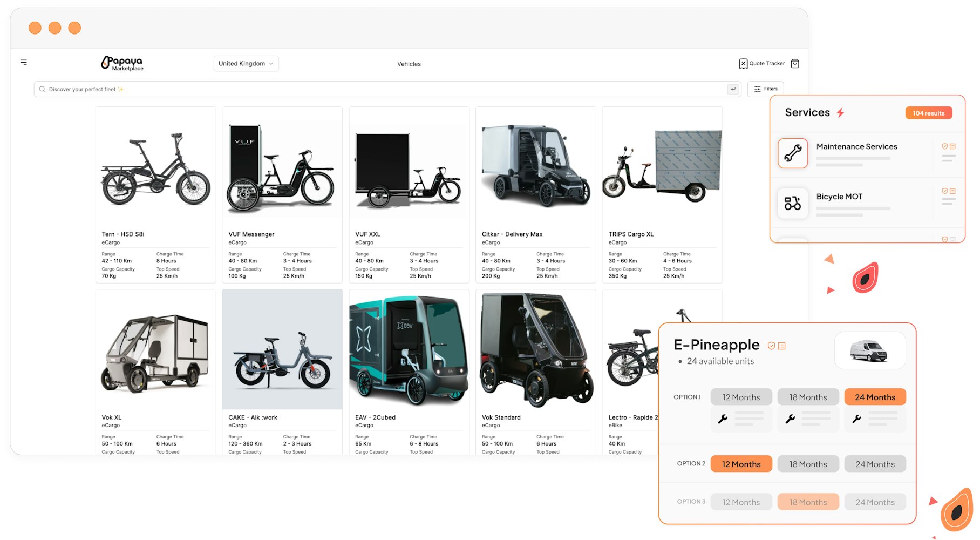
Task: Open the VUF Messenger vehicle image
Action: [x=282, y=167]
